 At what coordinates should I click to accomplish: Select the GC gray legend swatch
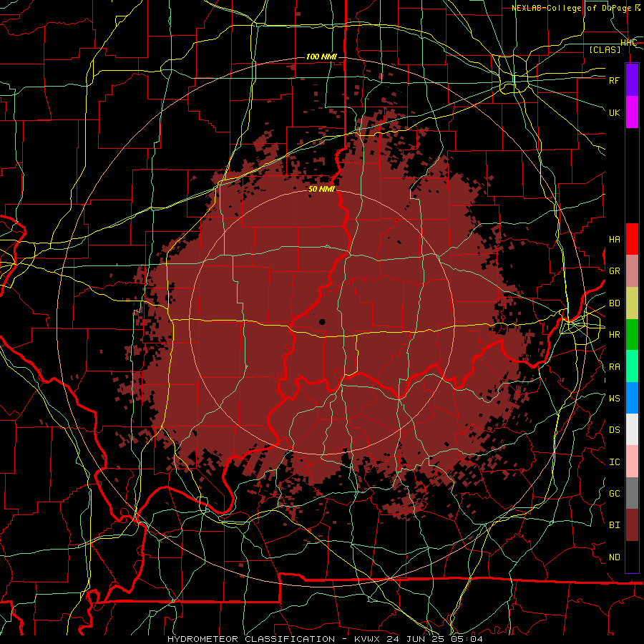point(632,493)
